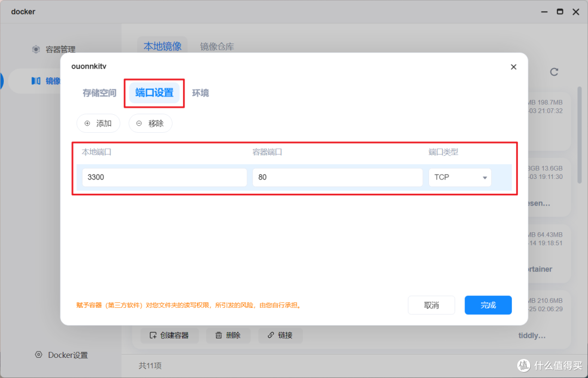
Task: Click the refresh icon in the docker window
Action: point(554,72)
